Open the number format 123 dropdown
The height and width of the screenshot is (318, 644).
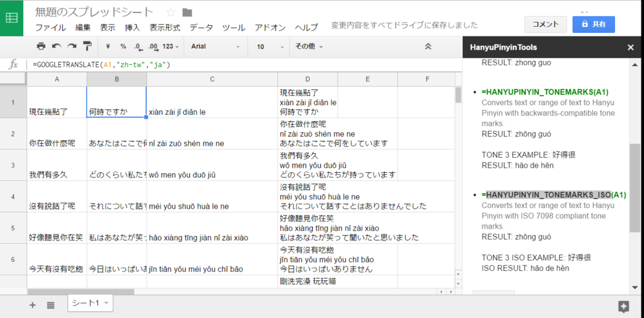coord(170,47)
